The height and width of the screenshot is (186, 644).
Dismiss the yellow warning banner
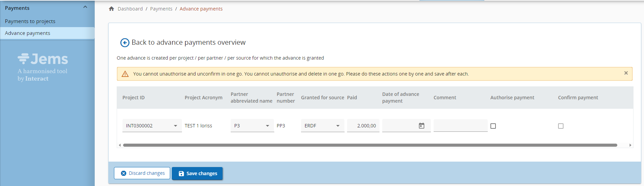[x=626, y=73]
